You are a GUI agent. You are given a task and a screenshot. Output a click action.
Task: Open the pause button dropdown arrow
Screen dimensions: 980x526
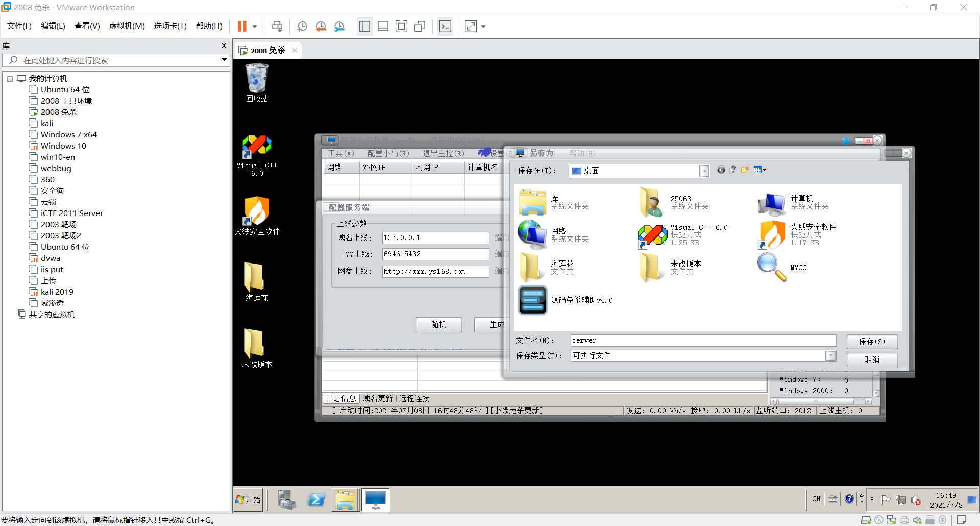click(254, 26)
